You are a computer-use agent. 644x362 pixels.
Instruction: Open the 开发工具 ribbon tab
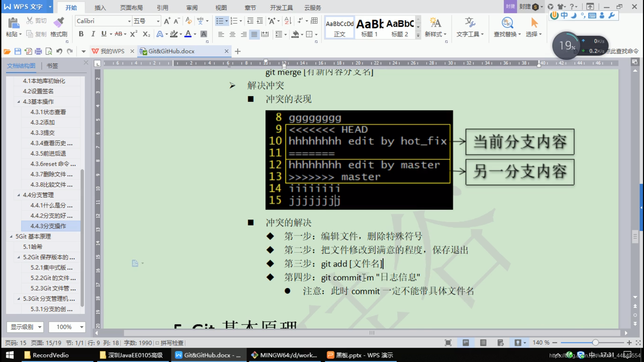pos(281,7)
